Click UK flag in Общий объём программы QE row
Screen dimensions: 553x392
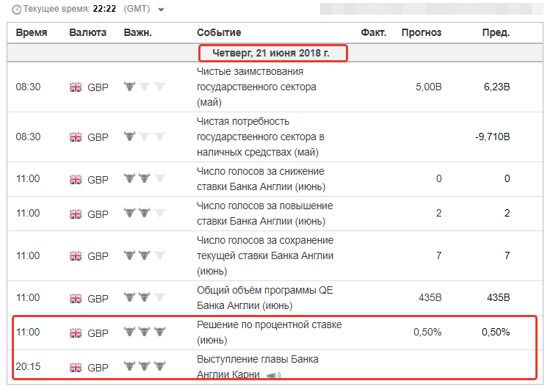76,298
